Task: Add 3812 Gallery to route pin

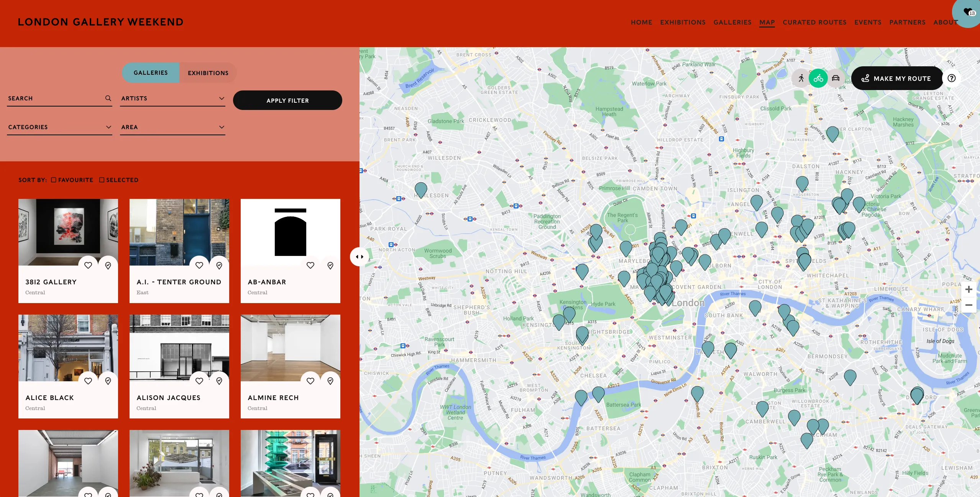Action: pyautogui.click(x=108, y=265)
